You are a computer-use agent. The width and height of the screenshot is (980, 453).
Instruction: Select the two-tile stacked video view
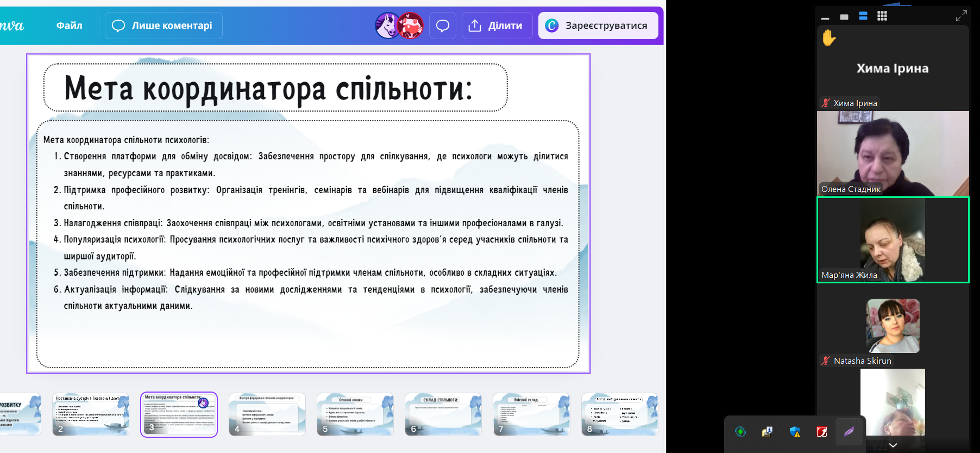863,16
